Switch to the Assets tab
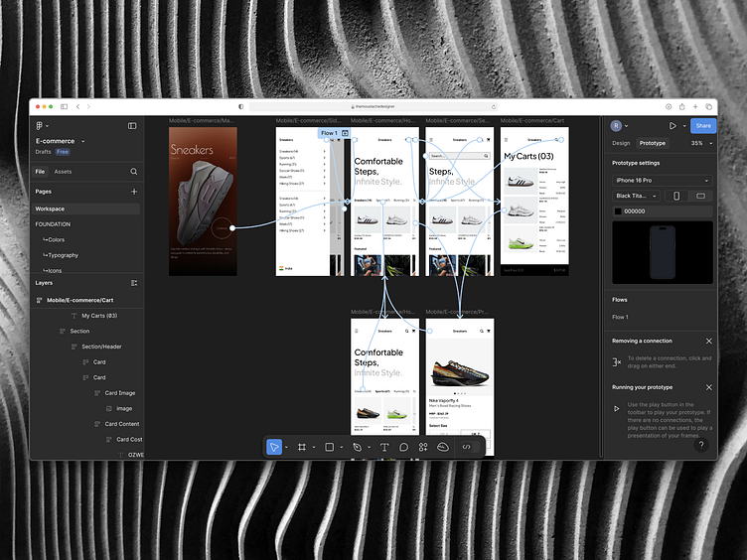 point(63,172)
